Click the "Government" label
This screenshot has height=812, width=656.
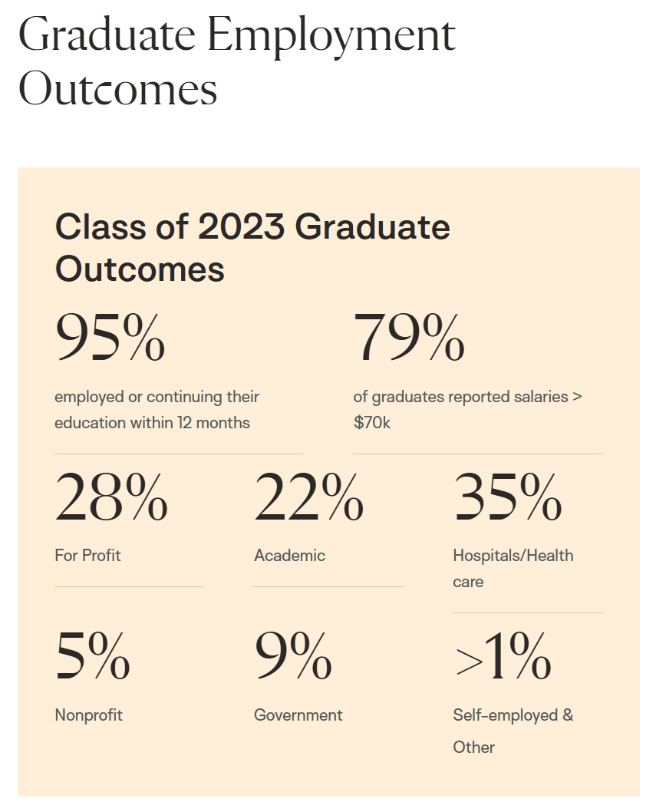[298, 715]
